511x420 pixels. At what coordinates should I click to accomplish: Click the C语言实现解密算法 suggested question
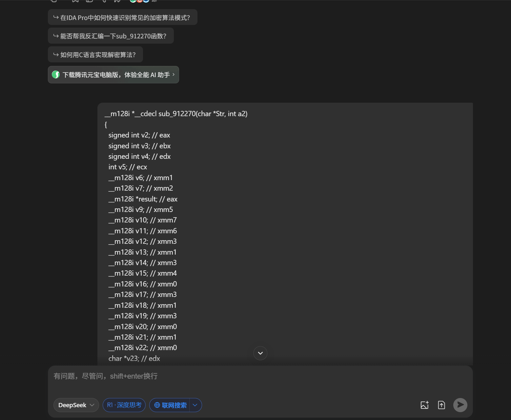pos(98,55)
